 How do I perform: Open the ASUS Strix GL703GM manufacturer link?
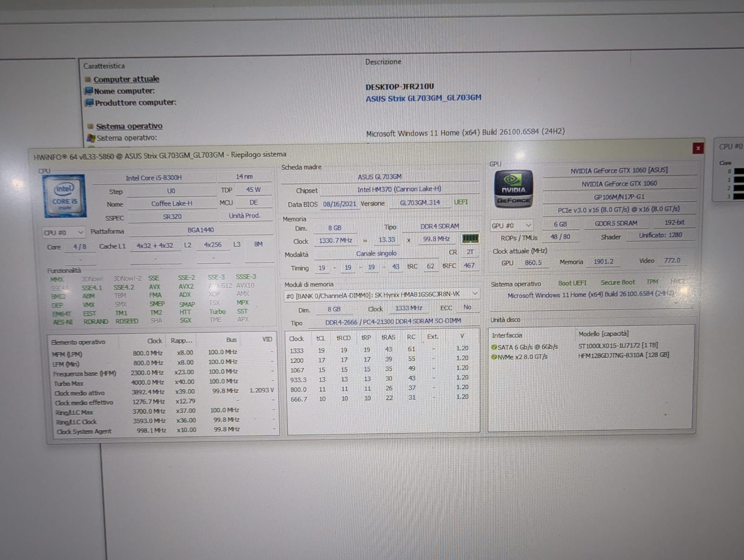coord(424,98)
